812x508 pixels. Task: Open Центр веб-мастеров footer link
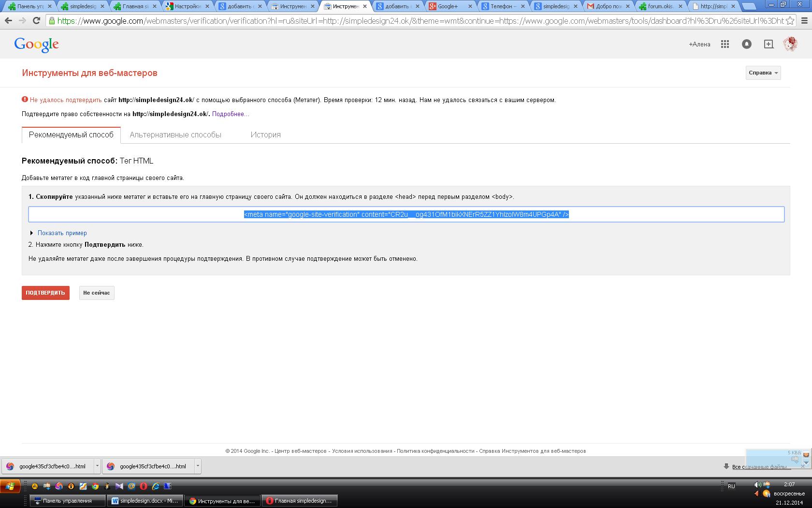coord(301,451)
